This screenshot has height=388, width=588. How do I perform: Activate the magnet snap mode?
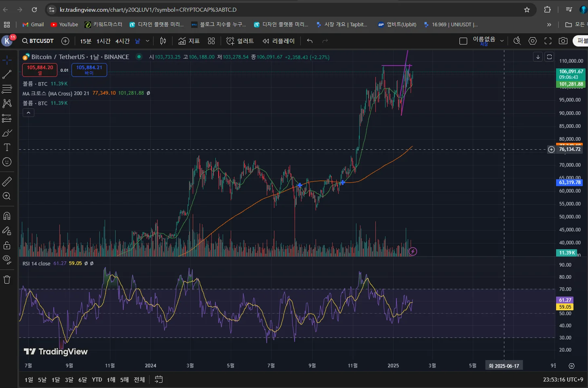pyautogui.click(x=7, y=216)
